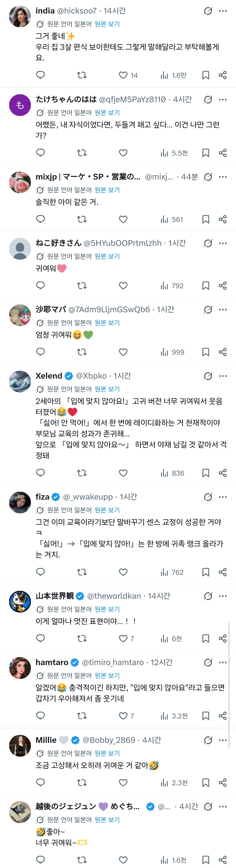The height and width of the screenshot is (868, 236).
Task: Like fiza's reply
Action: click(123, 572)
